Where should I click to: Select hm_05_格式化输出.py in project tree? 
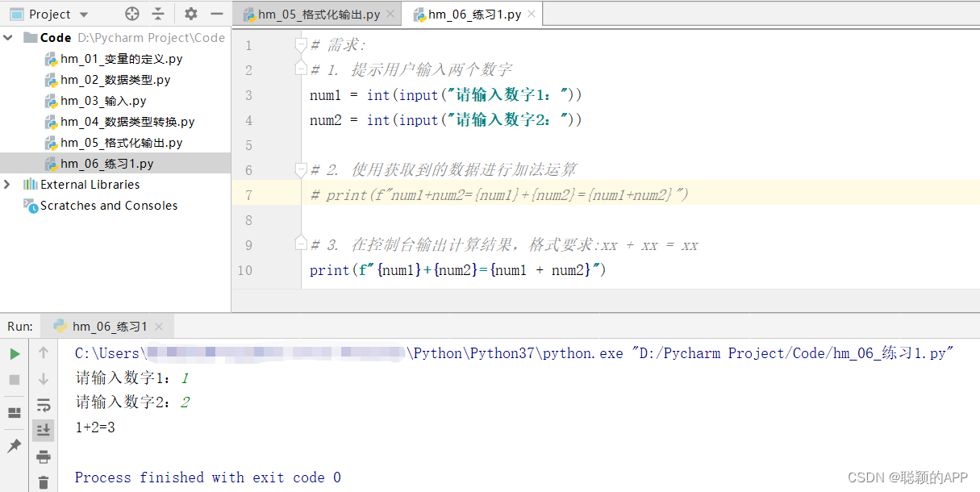121,143
